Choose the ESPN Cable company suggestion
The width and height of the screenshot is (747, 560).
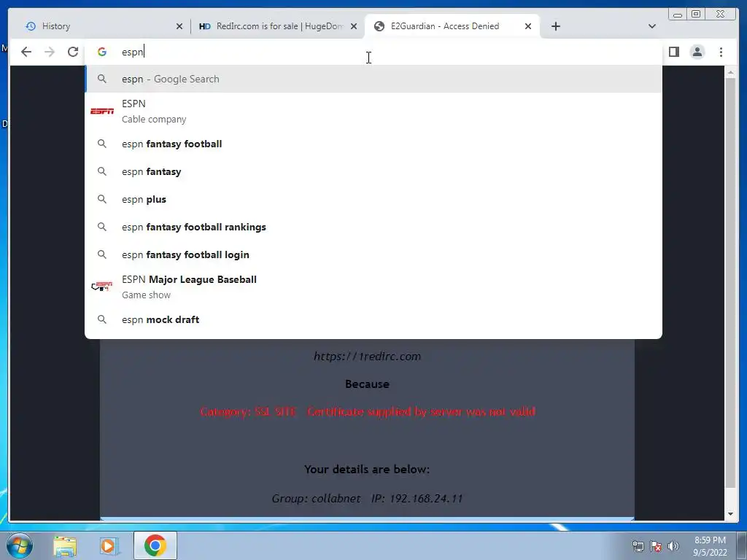(373, 112)
